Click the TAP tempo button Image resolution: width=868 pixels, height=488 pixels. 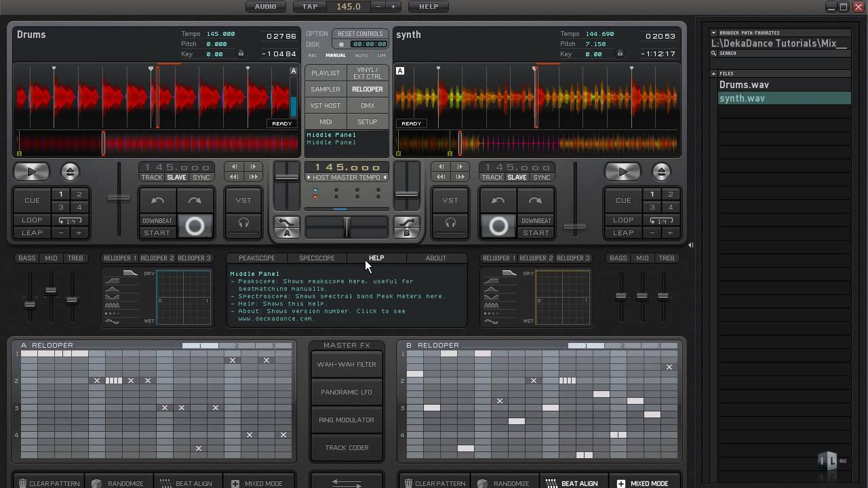tap(310, 7)
